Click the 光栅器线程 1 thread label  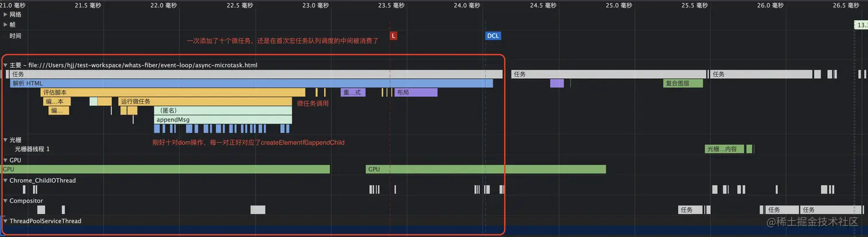coord(33,149)
